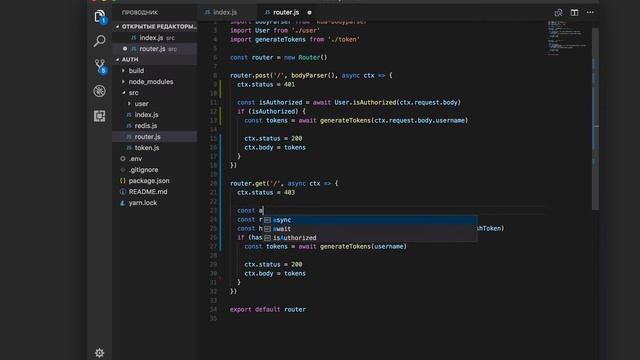The image size is (640, 360).
Task: Click the editor vertical scrollbar
Action: coord(596,118)
